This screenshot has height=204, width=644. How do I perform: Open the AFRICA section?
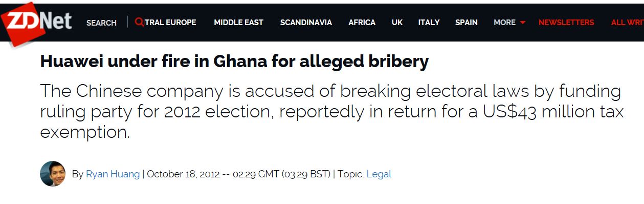pyautogui.click(x=362, y=23)
